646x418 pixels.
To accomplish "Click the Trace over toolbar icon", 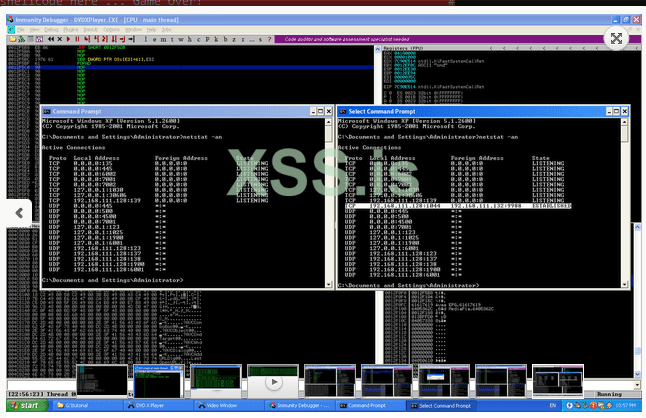I will click(114, 39).
